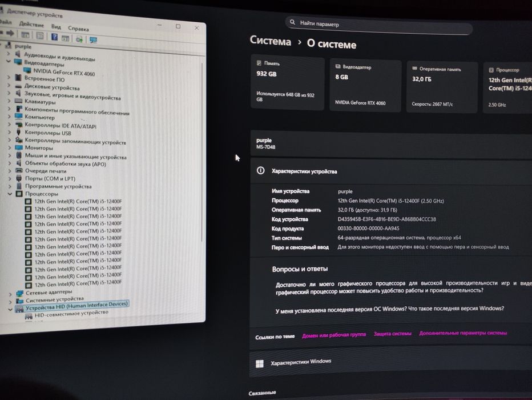Click the scan for hardware changes monitor icon

pos(93,40)
